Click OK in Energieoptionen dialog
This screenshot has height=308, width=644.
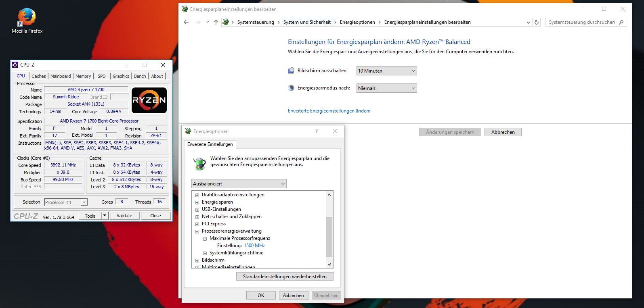tap(261, 296)
